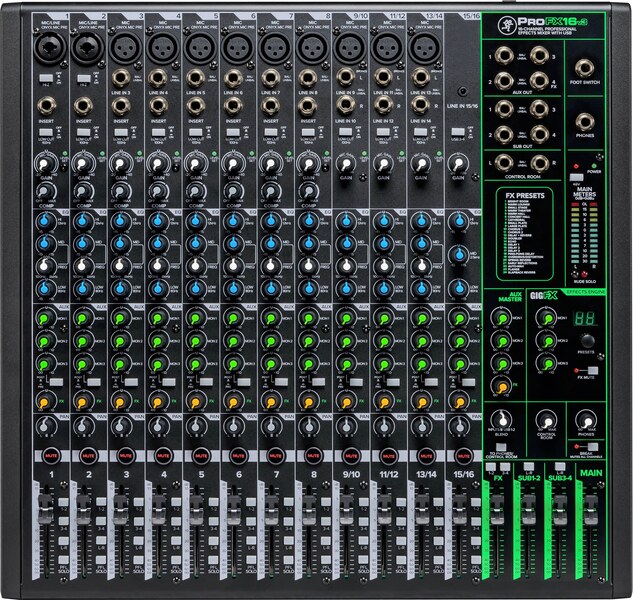Click the channel 15/16 GAIN knob
Image resolution: width=633 pixels, height=600 pixels.
pos(458,164)
